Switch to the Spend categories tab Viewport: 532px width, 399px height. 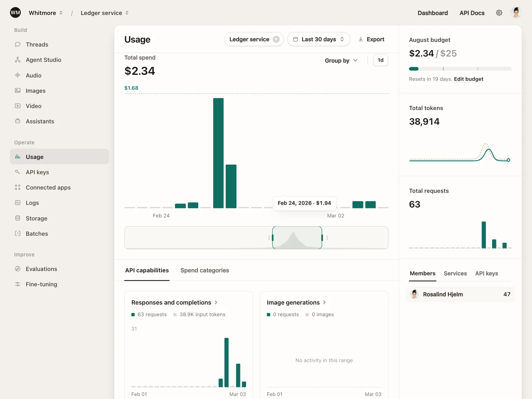click(x=205, y=270)
